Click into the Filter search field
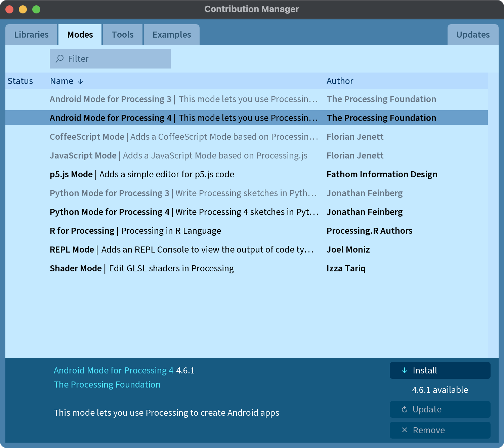The image size is (504, 448). tap(110, 59)
